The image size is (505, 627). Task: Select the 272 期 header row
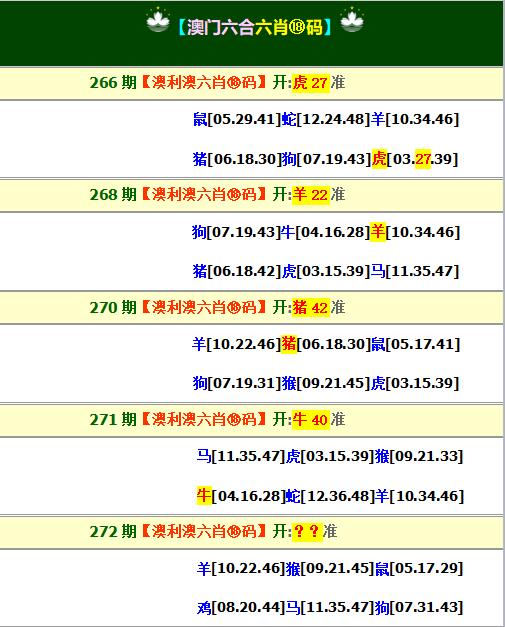coord(252,532)
